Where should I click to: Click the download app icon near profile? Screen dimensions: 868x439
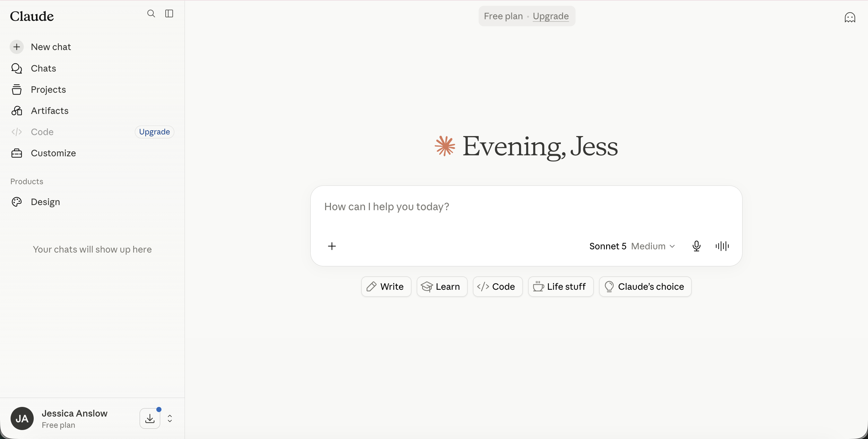pos(150,419)
